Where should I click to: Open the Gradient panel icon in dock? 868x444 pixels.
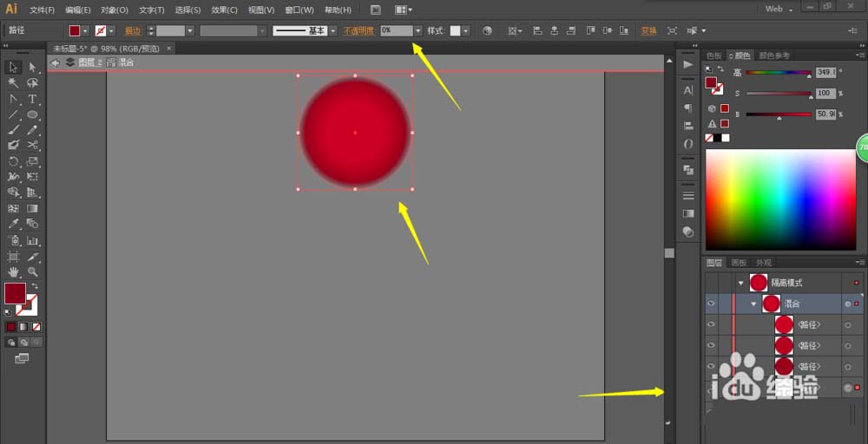pos(688,213)
